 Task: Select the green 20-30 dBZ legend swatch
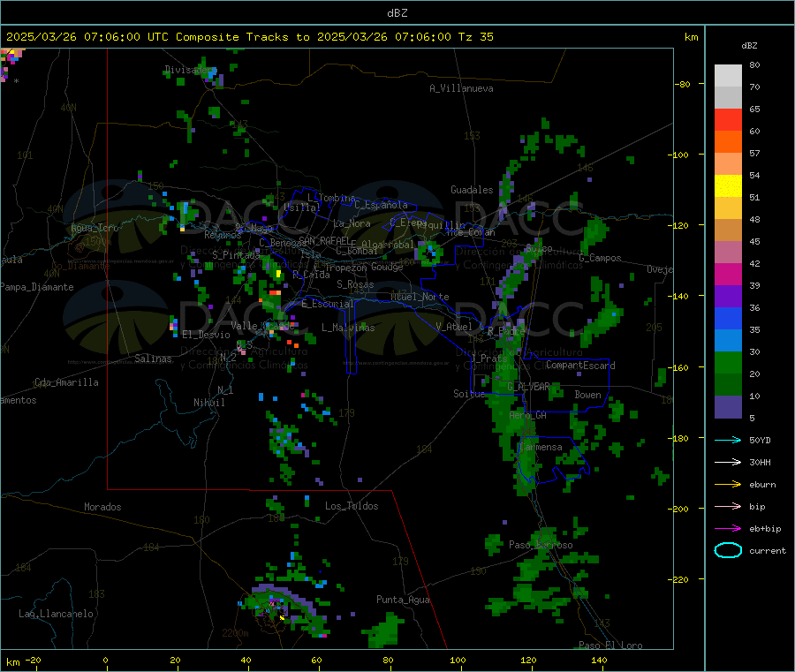point(728,362)
